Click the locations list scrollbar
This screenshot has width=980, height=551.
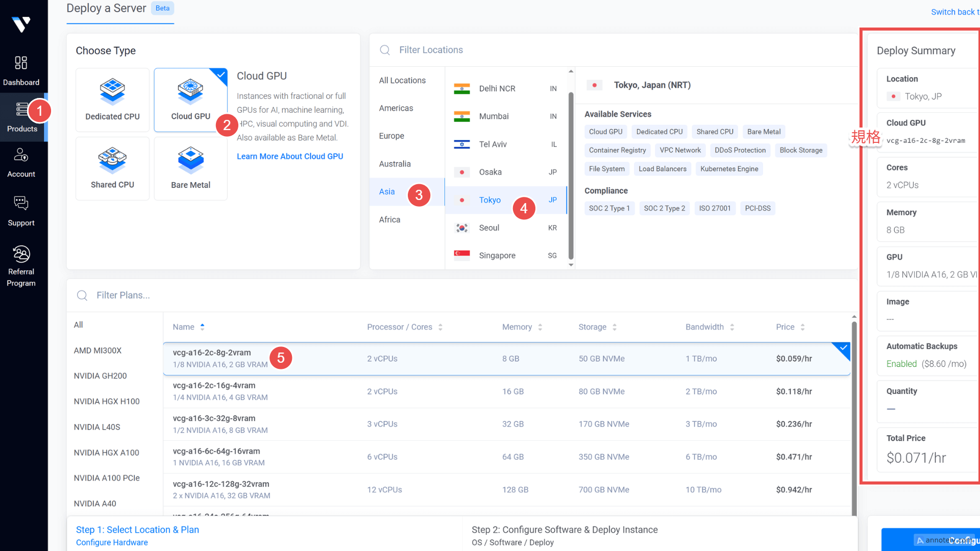click(571, 176)
